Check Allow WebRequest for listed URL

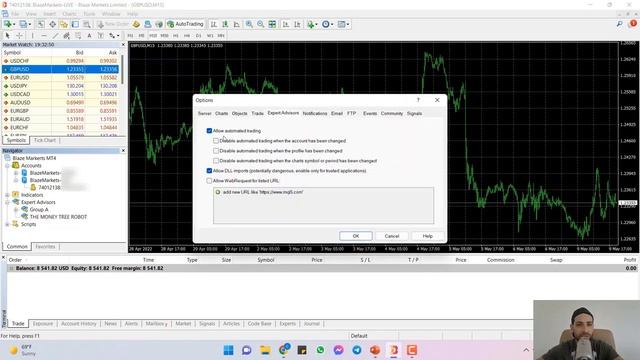pos(209,181)
